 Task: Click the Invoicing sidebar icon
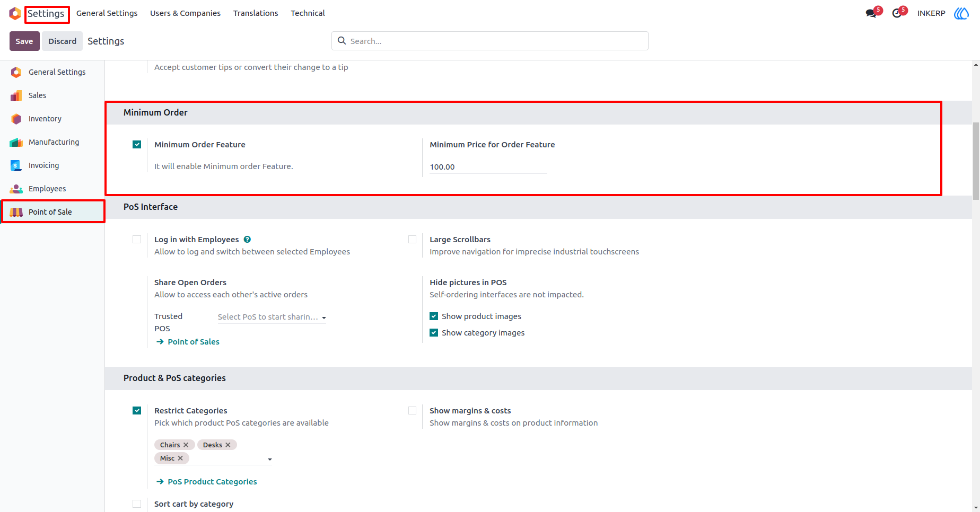(16, 165)
